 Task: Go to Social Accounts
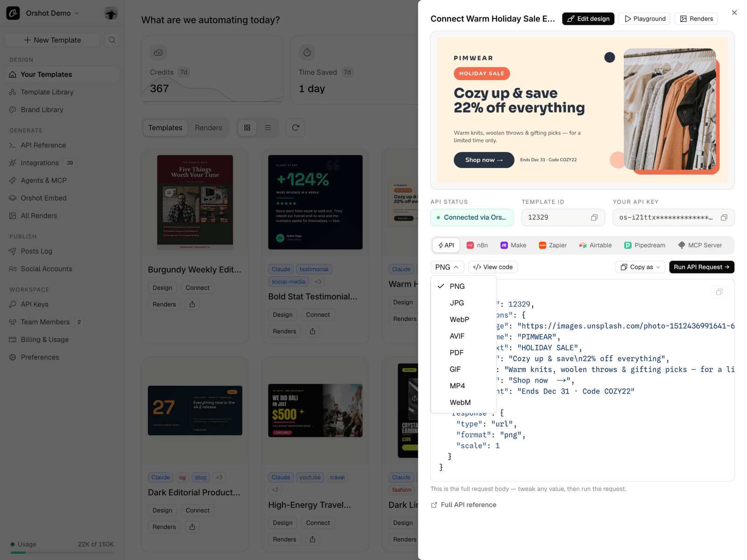(62, 269)
